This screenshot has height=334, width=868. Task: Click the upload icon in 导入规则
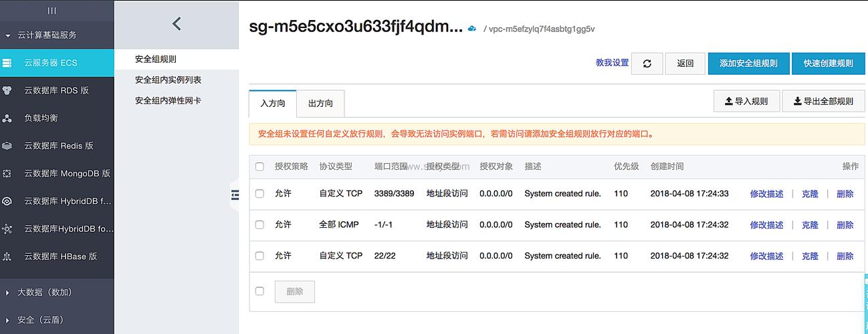(x=729, y=102)
